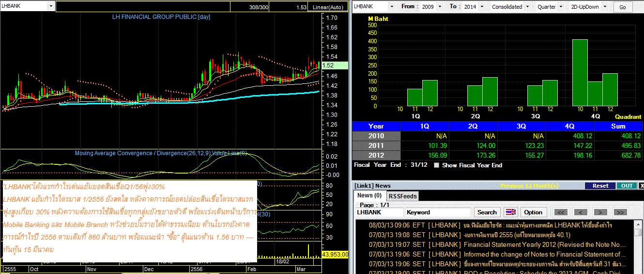The image size is (644, 274).
Task: Click the OUT button in News panel
Action: coord(627,186)
